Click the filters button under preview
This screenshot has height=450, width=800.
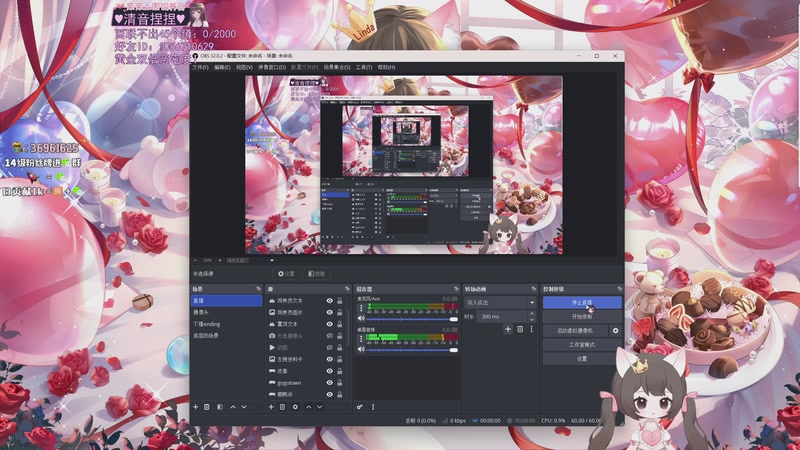click(x=317, y=274)
